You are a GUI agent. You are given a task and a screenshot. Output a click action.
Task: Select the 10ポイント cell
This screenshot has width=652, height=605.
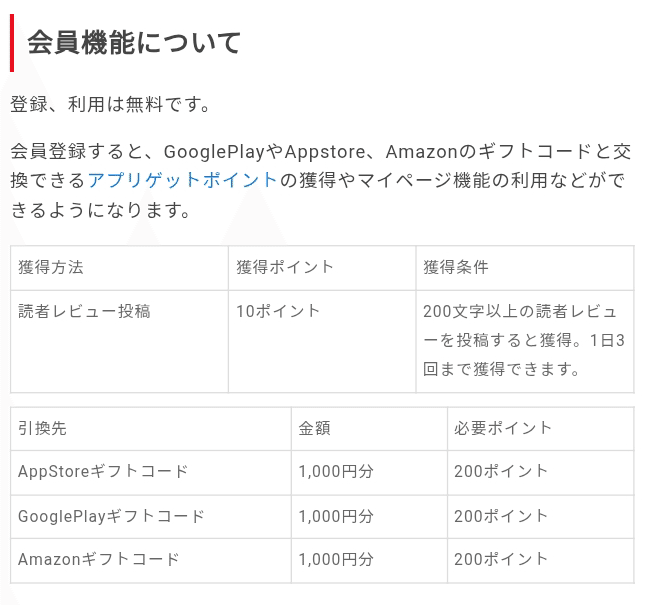click(x=278, y=311)
